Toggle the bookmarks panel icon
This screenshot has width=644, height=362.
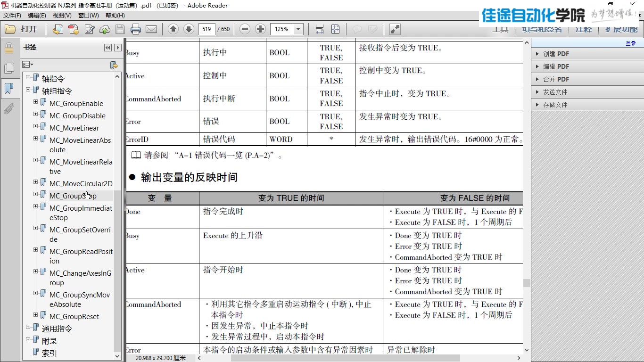coord(9,89)
